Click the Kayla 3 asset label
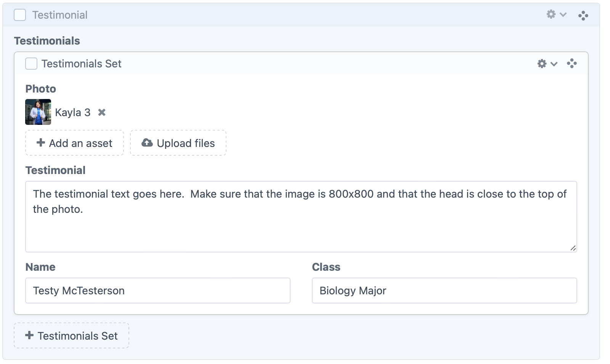The image size is (610, 364). pos(72,112)
